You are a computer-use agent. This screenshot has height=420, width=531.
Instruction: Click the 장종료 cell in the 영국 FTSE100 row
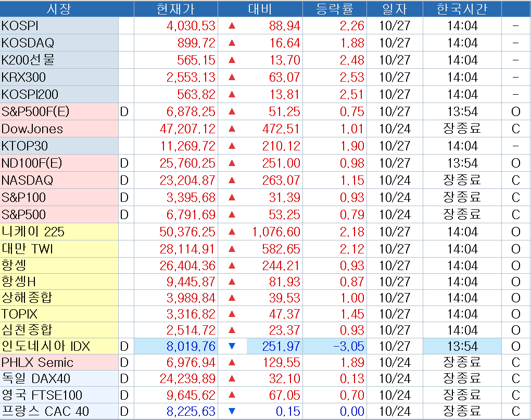coord(462,395)
